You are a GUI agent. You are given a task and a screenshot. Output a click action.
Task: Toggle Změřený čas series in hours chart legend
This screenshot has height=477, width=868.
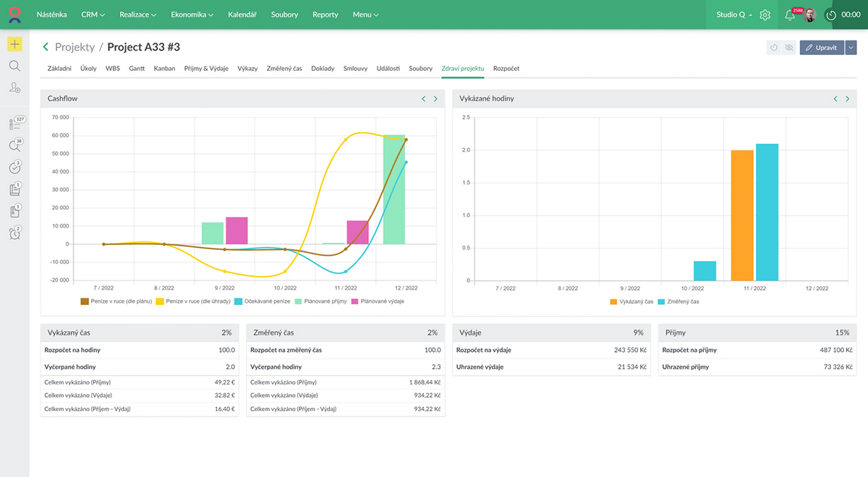click(x=678, y=301)
